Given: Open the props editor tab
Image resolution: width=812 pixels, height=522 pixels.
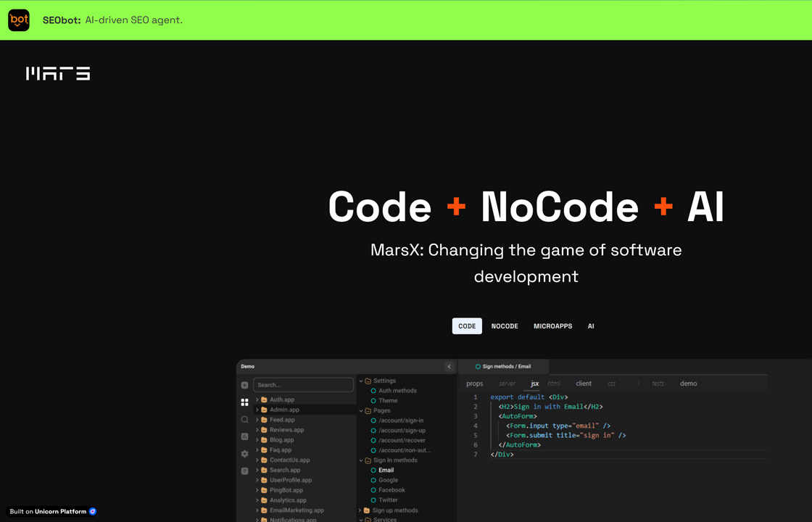Looking at the screenshot, I should (475, 384).
